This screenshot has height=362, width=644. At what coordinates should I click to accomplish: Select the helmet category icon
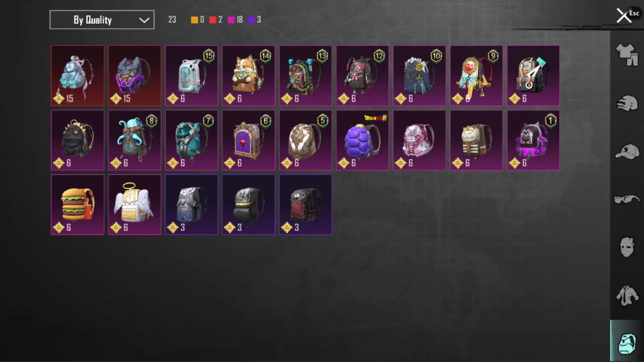pos(627,103)
